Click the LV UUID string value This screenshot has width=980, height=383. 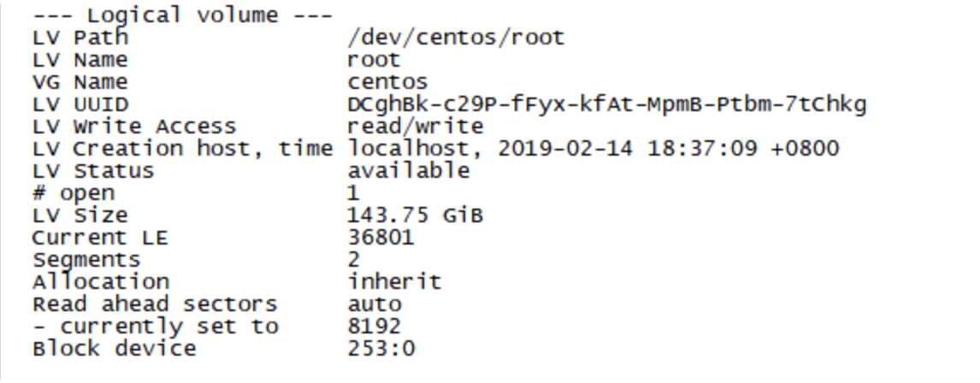click(x=606, y=104)
